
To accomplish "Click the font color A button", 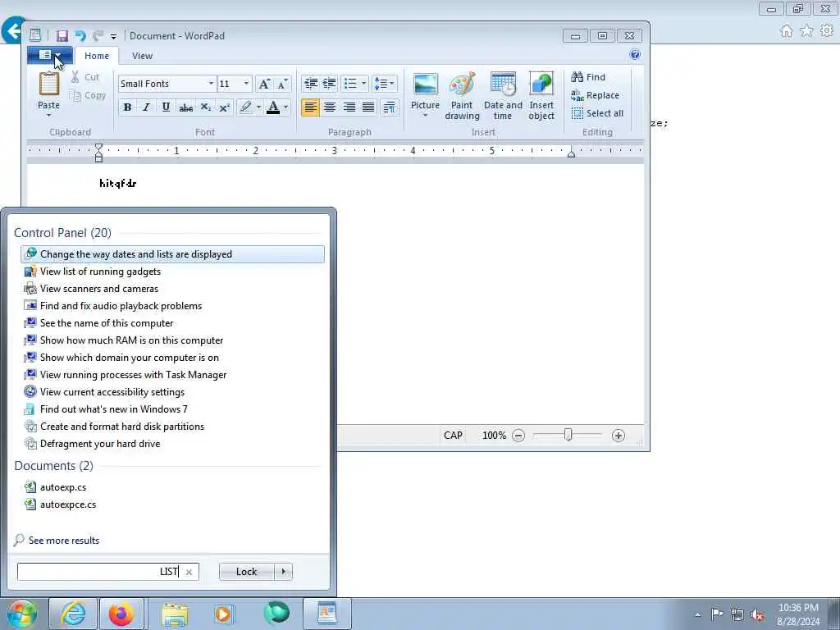I will [x=273, y=107].
